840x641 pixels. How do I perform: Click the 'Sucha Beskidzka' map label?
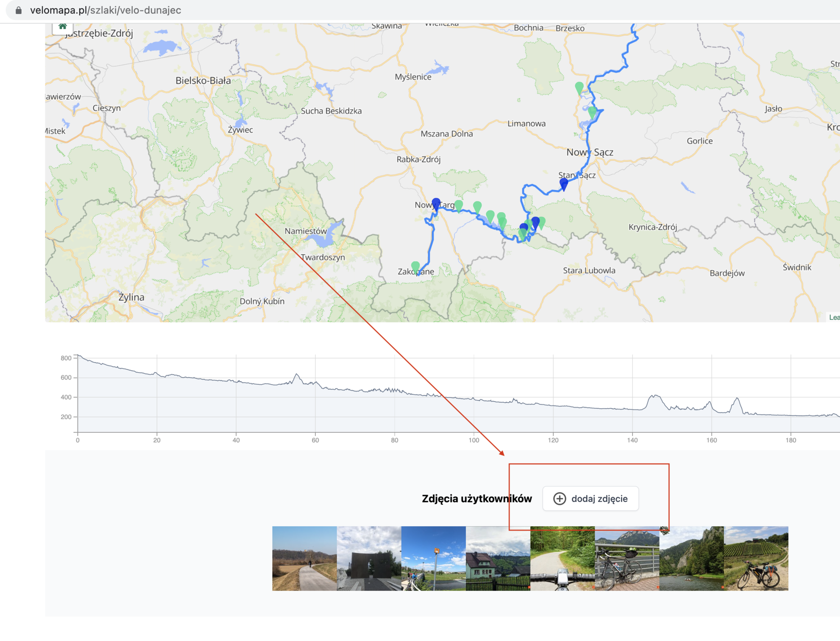[x=331, y=111]
